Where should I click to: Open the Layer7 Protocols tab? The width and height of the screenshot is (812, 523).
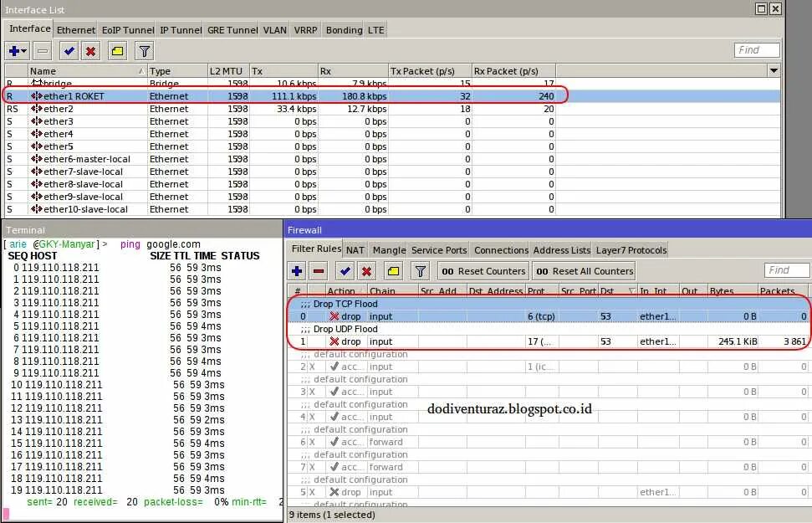click(x=631, y=250)
